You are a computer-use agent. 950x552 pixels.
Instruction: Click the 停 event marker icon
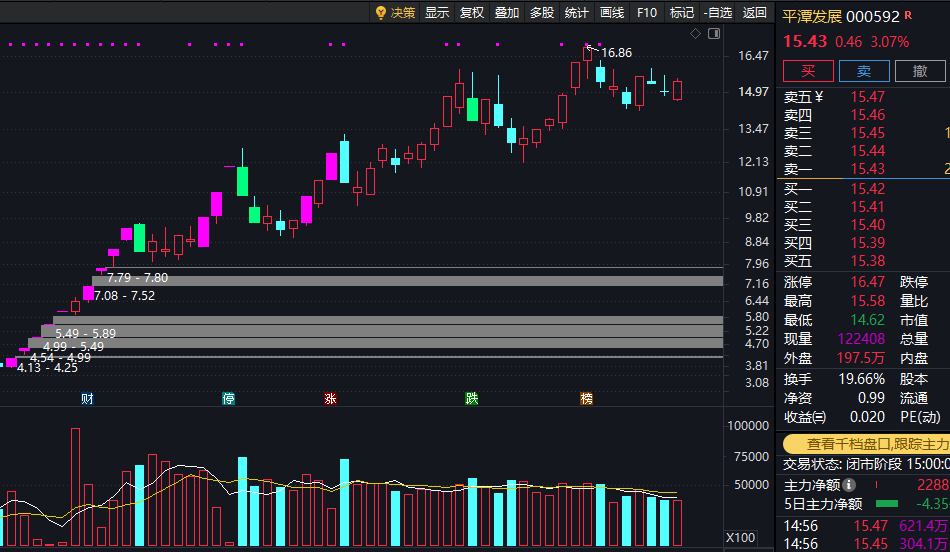tap(228, 398)
